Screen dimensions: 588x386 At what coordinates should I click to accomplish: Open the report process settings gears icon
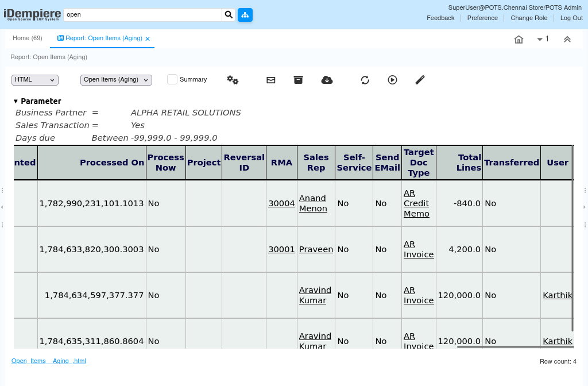(x=233, y=80)
